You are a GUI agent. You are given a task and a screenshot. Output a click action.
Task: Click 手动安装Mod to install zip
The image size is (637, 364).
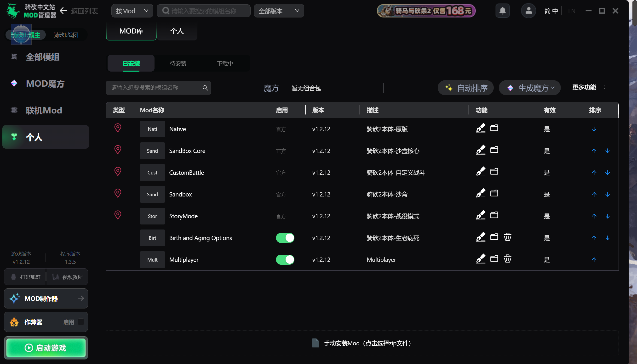pos(361,343)
